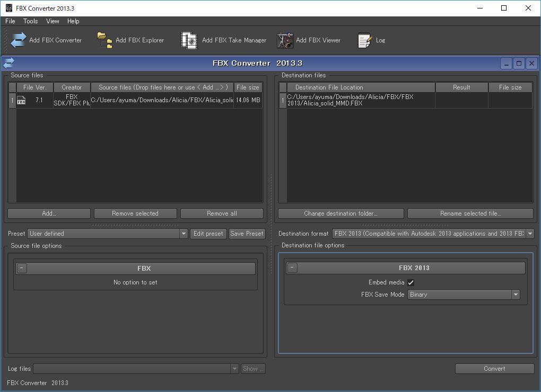Screen dimensions: 541x392
Task: Toggle the Embed media checkbox
Action: click(411, 282)
